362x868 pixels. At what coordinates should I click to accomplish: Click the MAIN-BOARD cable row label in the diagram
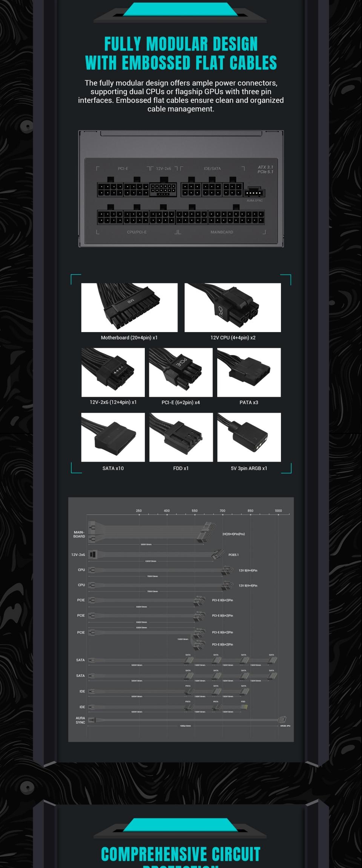[79, 534]
